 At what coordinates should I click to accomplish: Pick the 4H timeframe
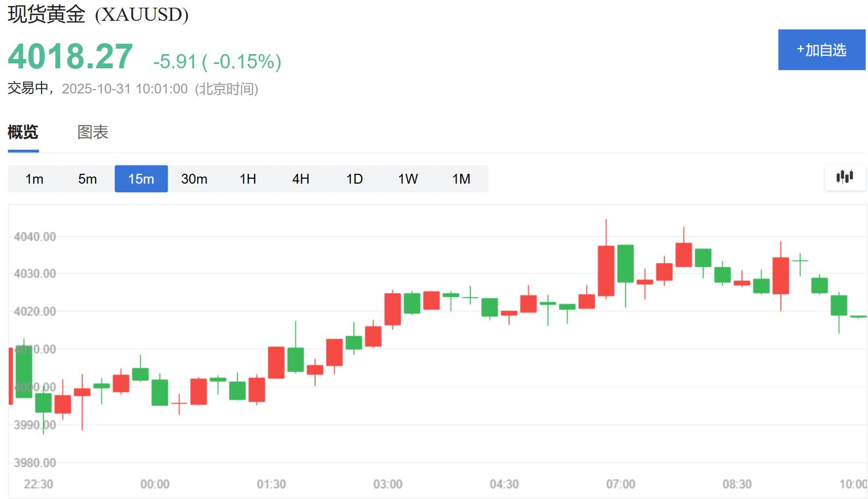[x=301, y=179]
